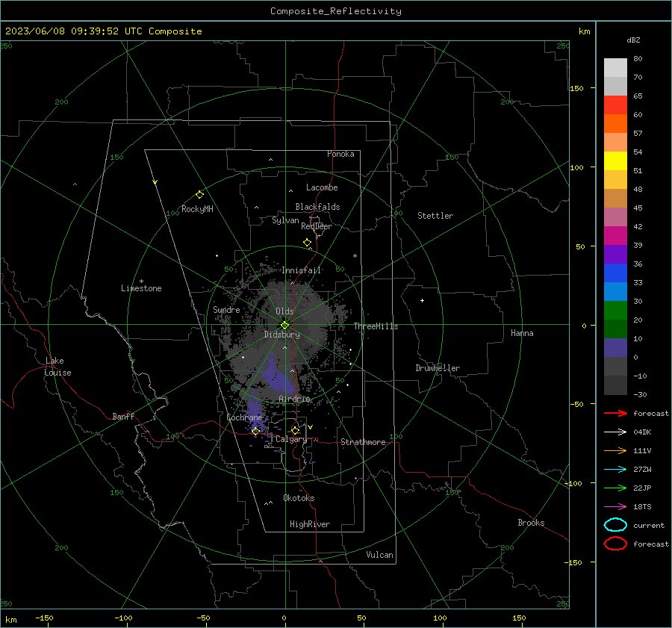The width and height of the screenshot is (672, 628).
Task: Click the white asterisk marker east of Innisfail
Action: [x=355, y=256]
